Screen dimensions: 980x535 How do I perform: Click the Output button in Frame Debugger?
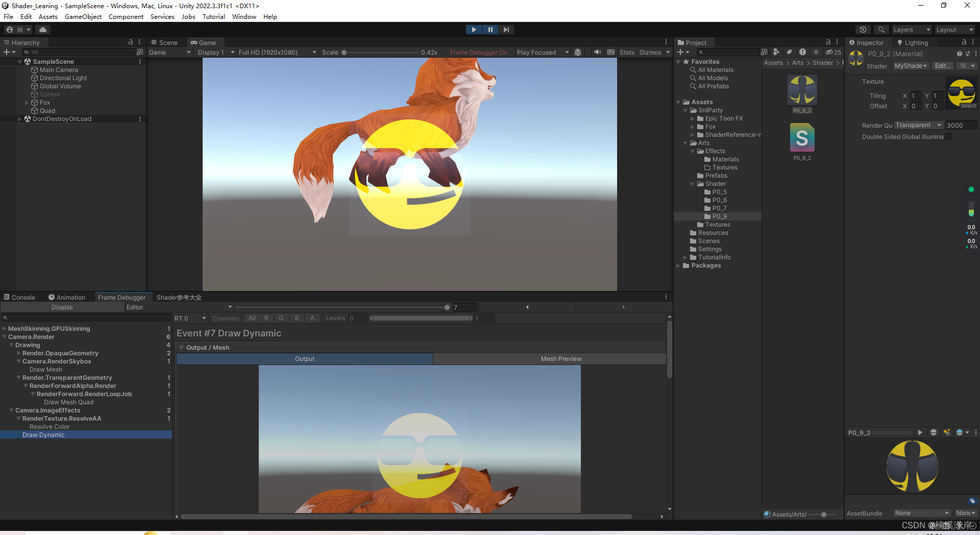[305, 359]
